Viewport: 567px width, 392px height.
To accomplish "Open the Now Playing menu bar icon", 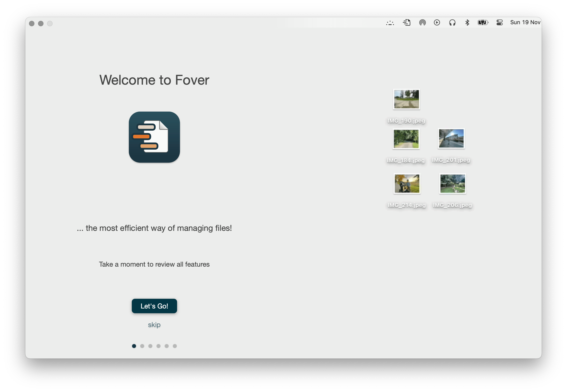I will [437, 22].
